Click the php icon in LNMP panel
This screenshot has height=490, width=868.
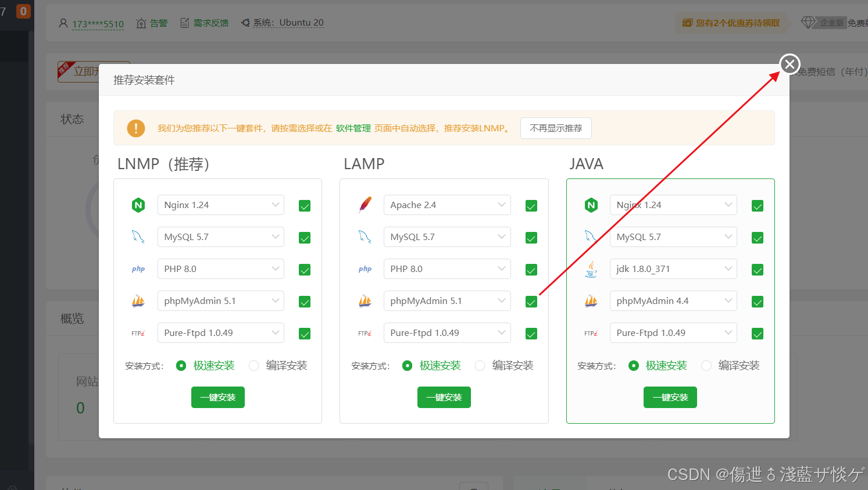pos(138,269)
